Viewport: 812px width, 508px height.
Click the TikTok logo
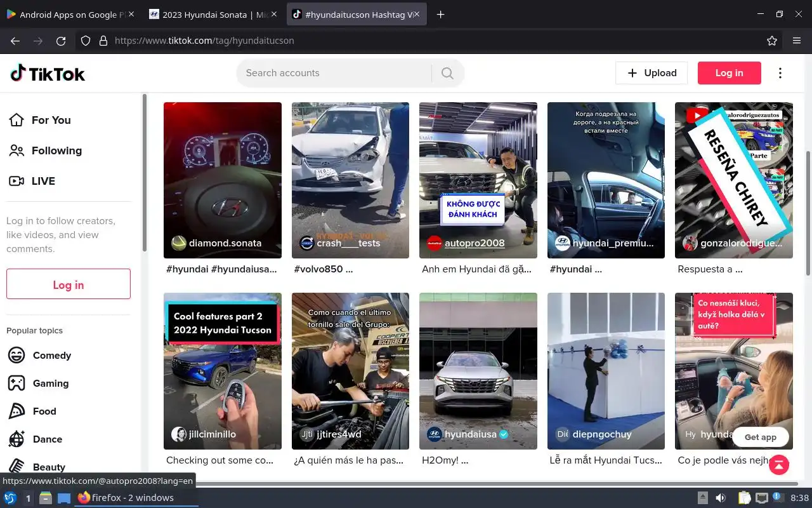click(48, 74)
